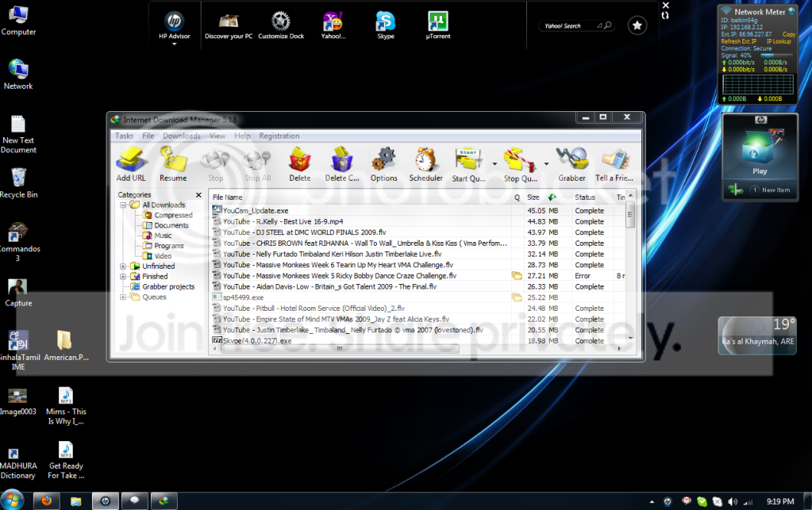Click the Stop All toolbar icon

click(x=257, y=164)
